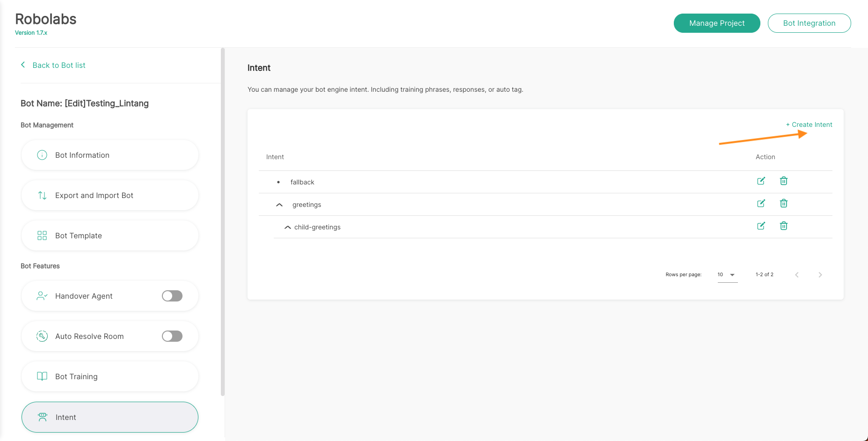868x441 pixels.
Task: Click the Bot Template grid icon
Action: [x=42, y=235]
